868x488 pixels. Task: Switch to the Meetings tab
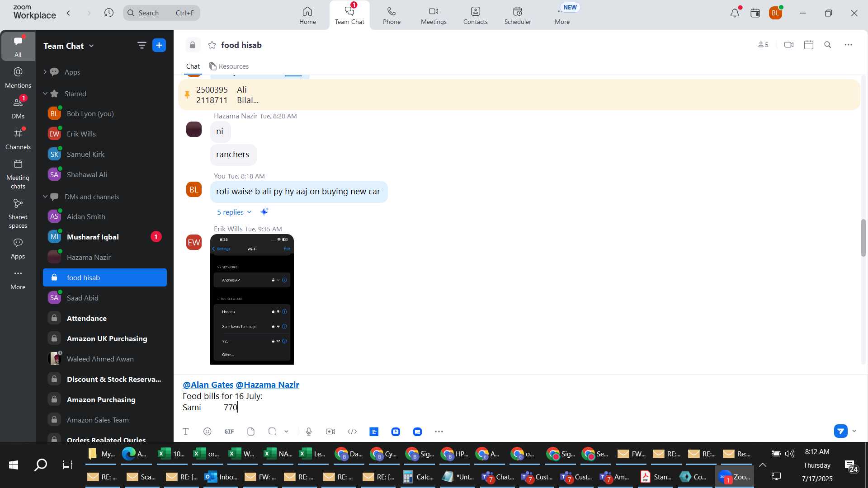[x=434, y=15]
